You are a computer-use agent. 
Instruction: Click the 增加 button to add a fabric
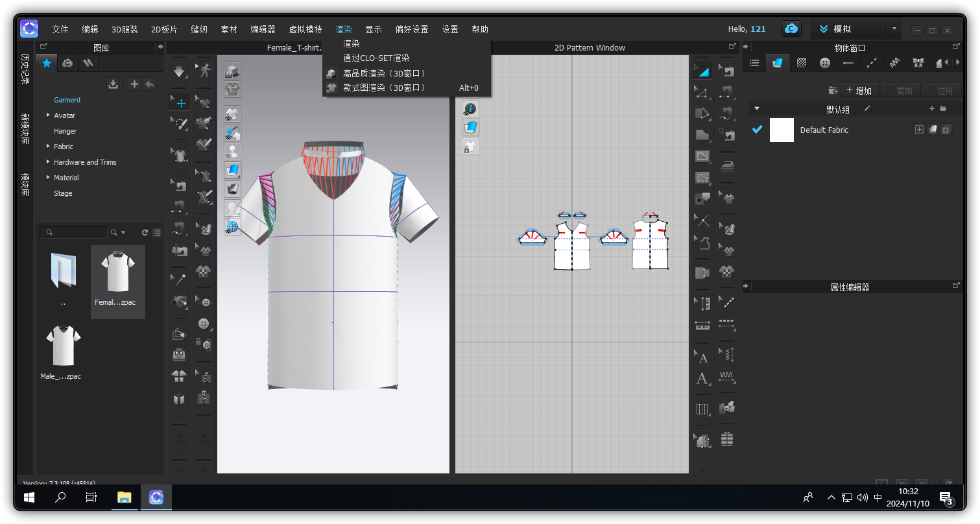coord(860,89)
